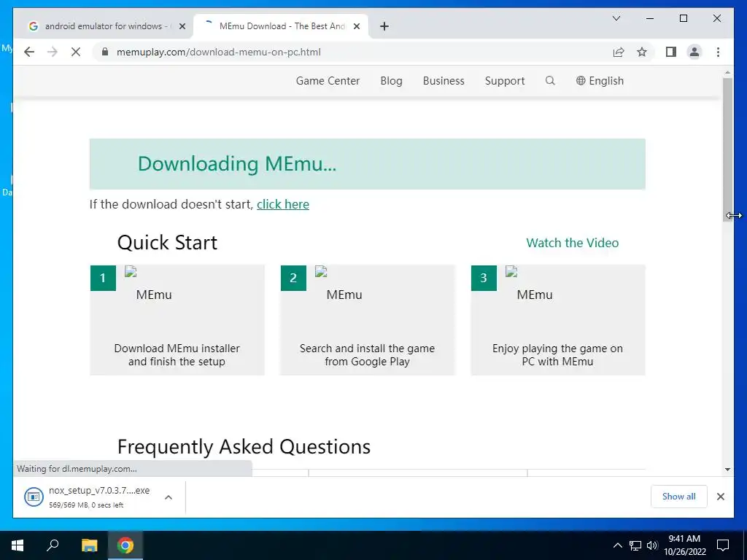Screen dimensions: 747x560
Task: Select the MEmu Download tab
Action: [x=281, y=26]
